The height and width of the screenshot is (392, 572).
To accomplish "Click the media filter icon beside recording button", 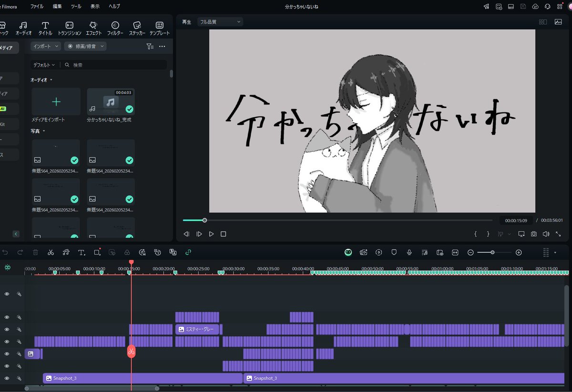I will tap(150, 46).
